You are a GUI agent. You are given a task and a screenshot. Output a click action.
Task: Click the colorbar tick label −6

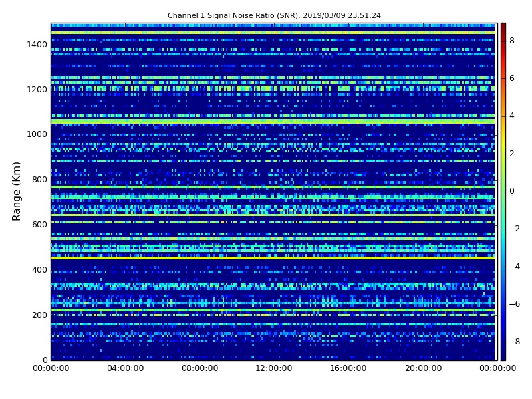coord(515,304)
